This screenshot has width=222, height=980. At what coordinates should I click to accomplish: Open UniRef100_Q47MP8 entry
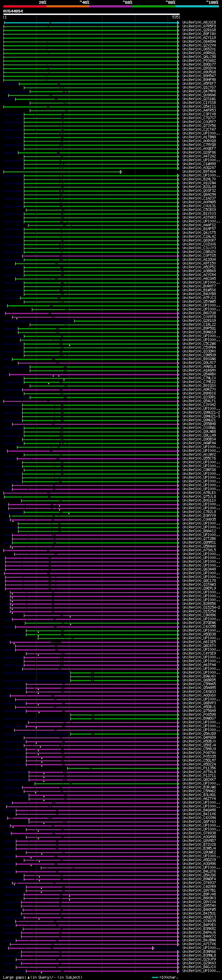click(199, 91)
